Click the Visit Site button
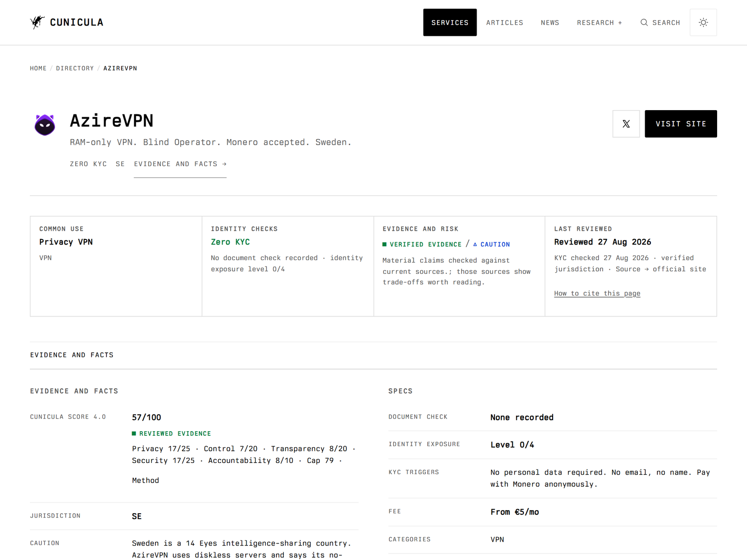 pos(681,124)
